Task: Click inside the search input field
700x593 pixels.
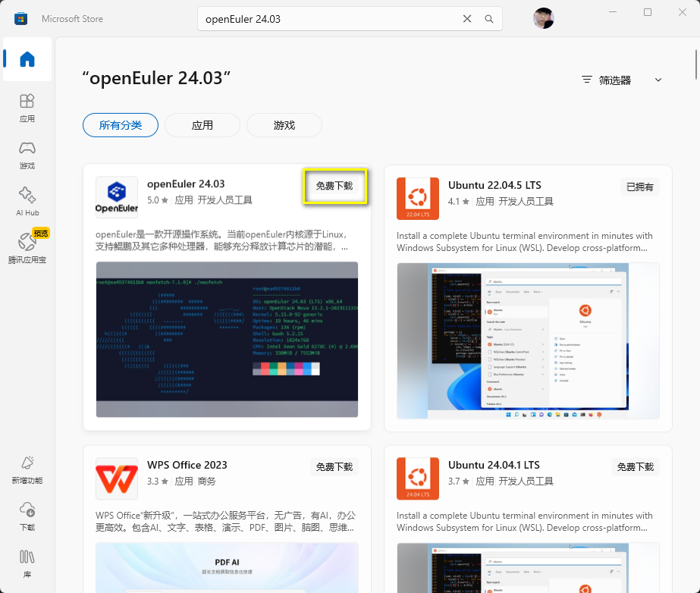Action: click(326, 19)
